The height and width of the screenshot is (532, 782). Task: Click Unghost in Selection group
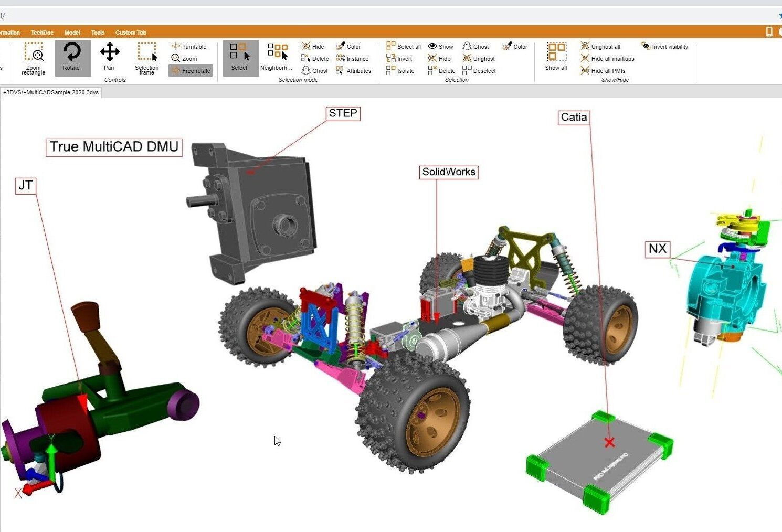tap(479, 59)
